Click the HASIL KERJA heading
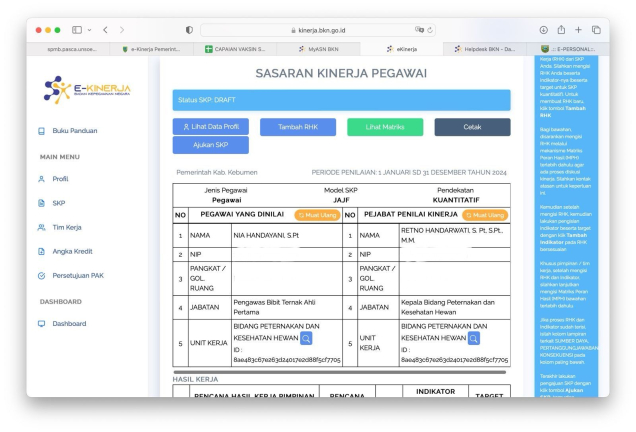The width and height of the screenshot is (636, 432). click(195, 379)
